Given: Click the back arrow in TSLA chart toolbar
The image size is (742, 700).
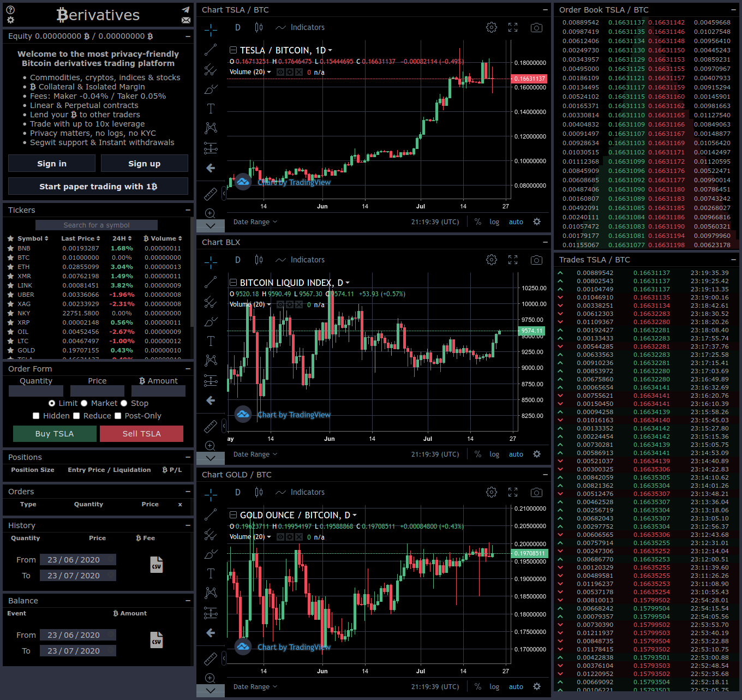Looking at the screenshot, I should tap(211, 168).
